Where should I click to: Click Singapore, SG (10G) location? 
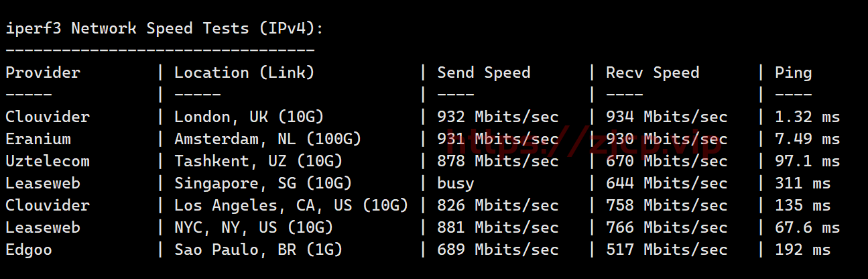coord(263,184)
